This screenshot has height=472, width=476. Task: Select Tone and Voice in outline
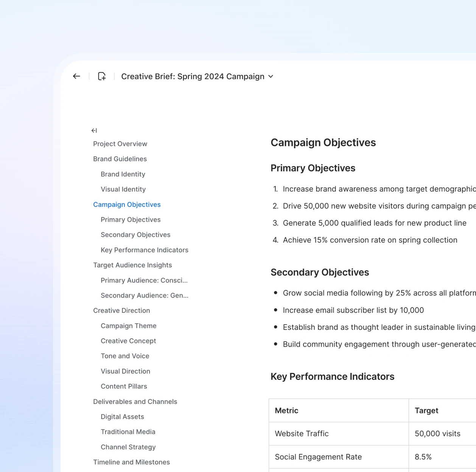coord(125,356)
